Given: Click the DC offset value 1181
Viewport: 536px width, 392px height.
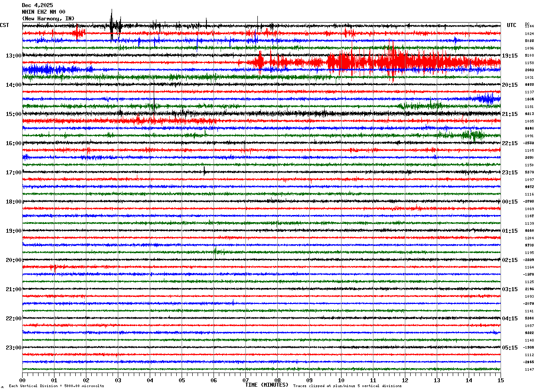Looking at the screenshot, I should [529, 107].
